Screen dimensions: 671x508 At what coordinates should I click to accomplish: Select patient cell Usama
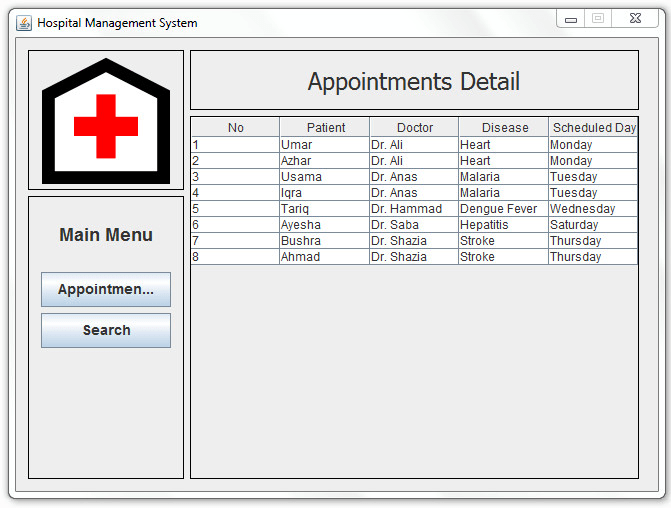point(325,177)
